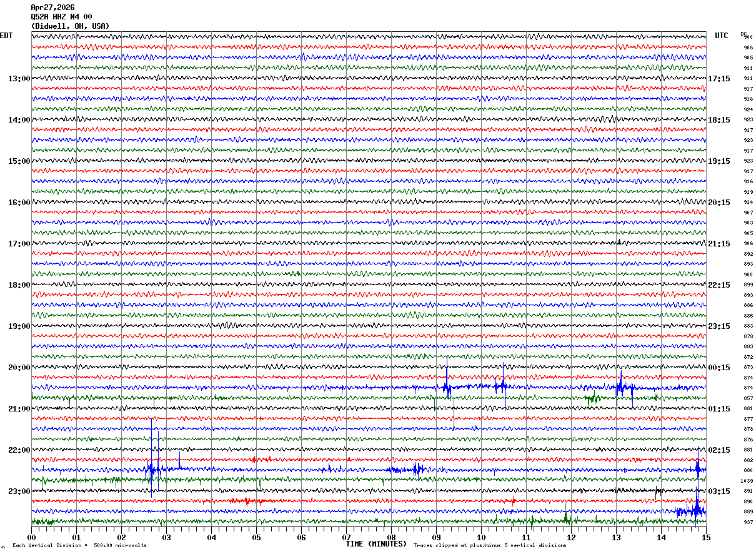Click the vertical division microvolts scale note
Image resolution: width=756 pixels, height=554 pixels.
pos(79,546)
